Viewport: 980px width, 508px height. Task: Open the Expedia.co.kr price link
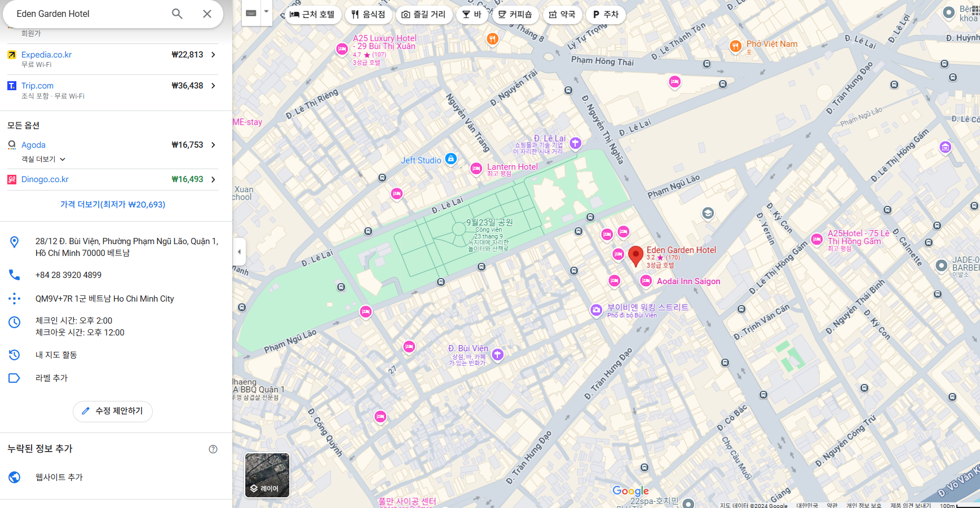click(46, 55)
